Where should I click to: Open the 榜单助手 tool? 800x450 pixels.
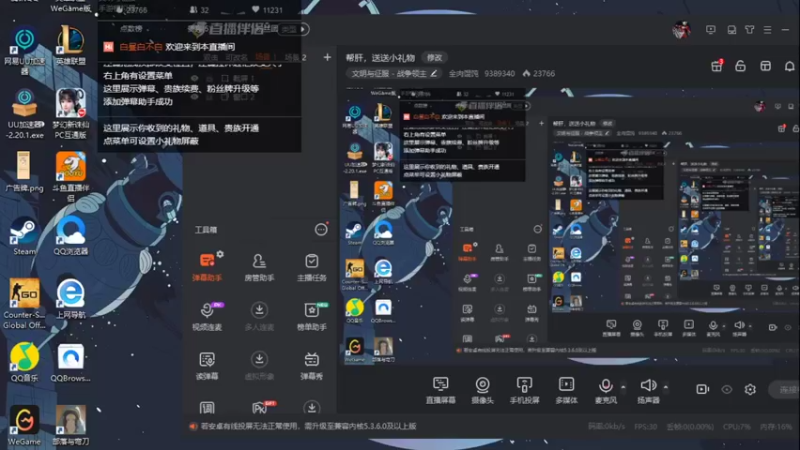point(312,316)
